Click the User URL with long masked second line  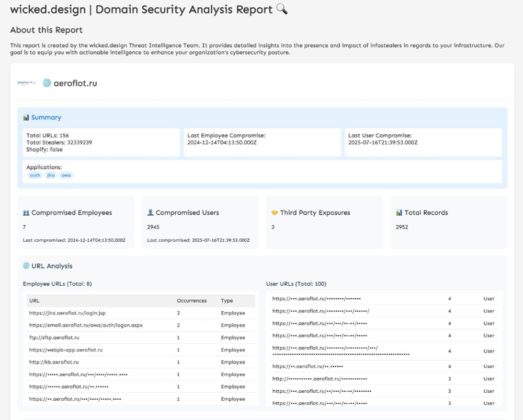[383, 351]
